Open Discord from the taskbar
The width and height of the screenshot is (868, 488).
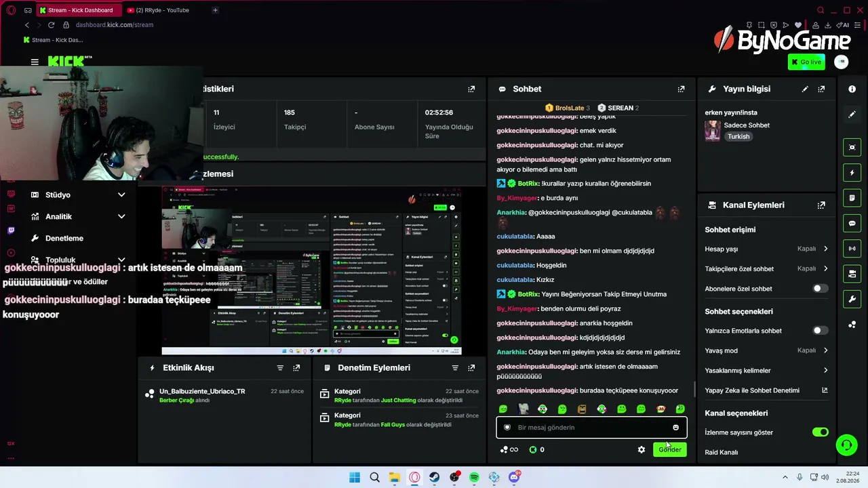tap(514, 478)
